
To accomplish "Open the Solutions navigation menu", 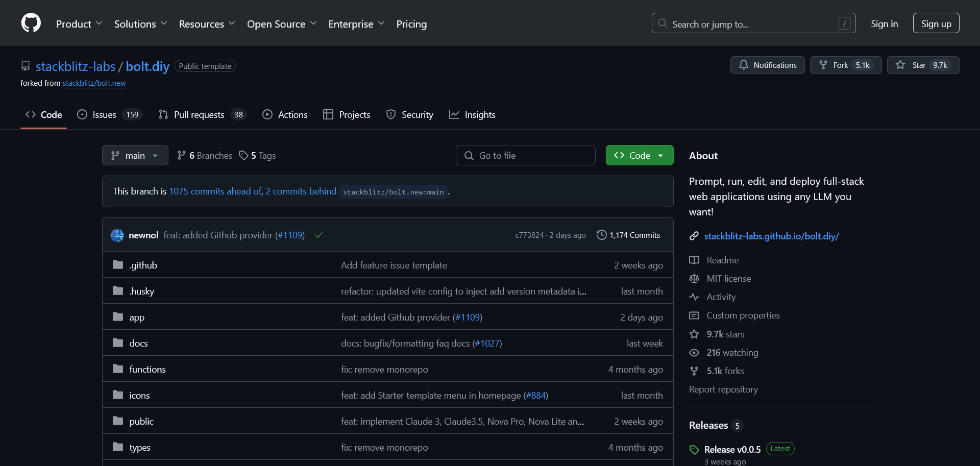I will (x=140, y=24).
